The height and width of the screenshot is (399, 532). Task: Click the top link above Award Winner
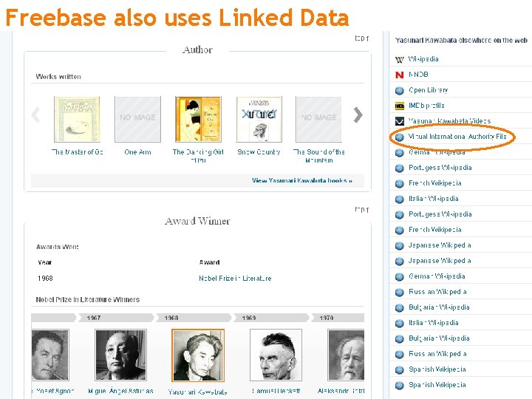point(361,210)
